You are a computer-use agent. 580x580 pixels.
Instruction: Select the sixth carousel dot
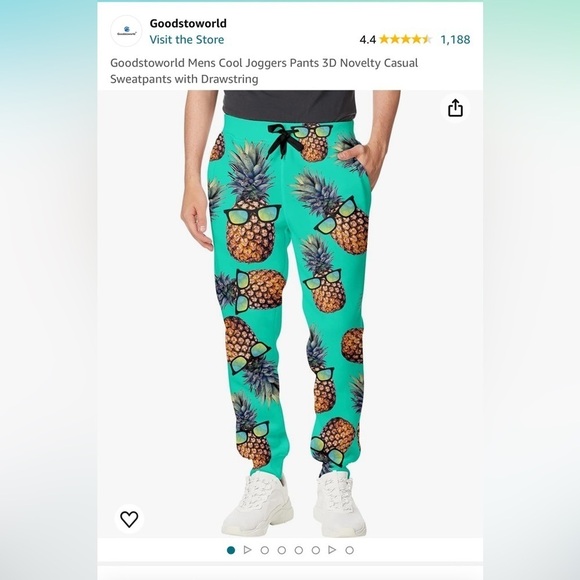316,550
